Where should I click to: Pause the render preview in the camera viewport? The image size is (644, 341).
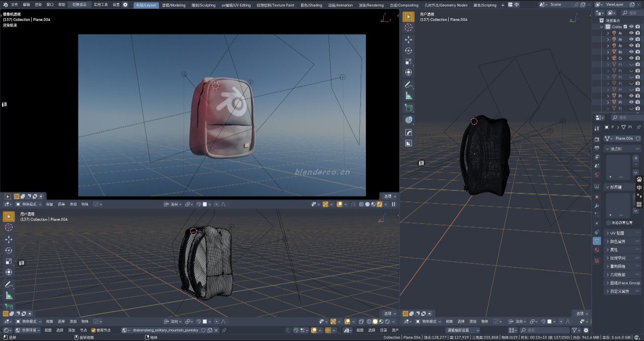click(393, 204)
